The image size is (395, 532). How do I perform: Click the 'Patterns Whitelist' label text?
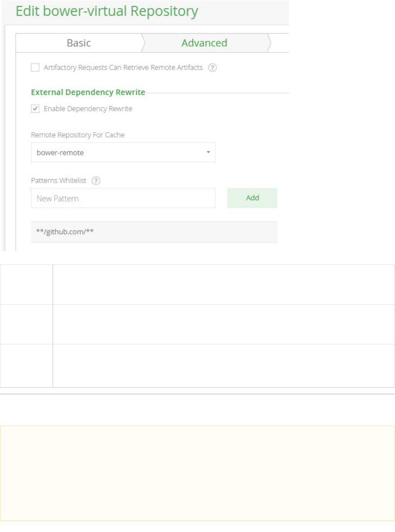59,181
